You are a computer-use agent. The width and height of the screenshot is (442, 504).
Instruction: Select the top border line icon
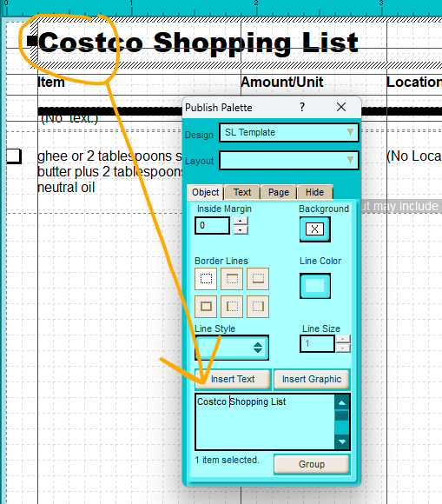232,279
